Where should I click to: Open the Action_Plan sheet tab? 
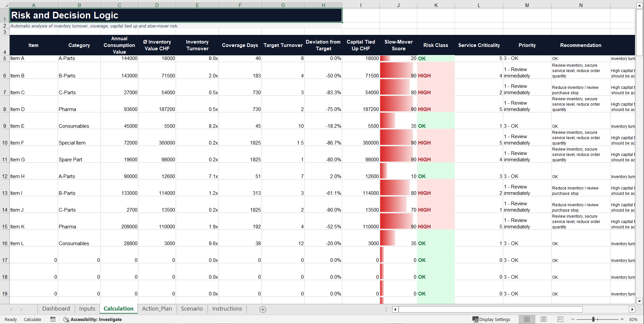point(157,309)
